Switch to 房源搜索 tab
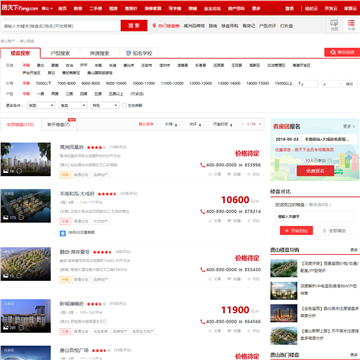Viewport: 360px width, 360px height. click(x=99, y=53)
